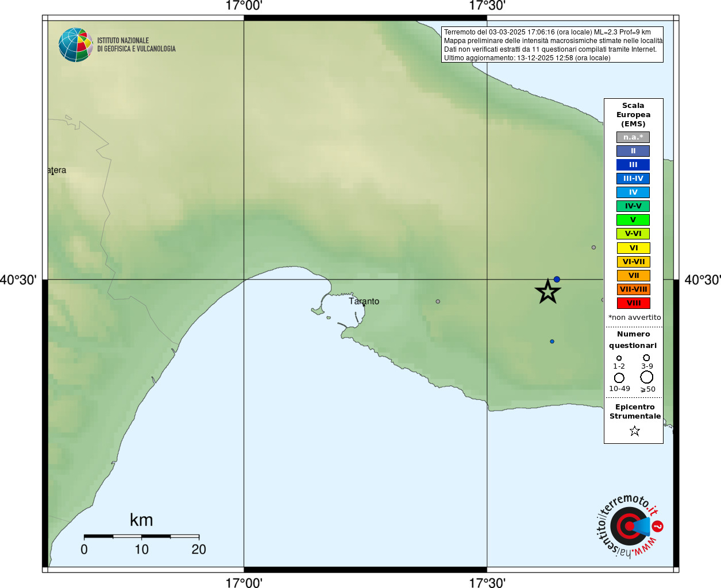Click the gray dot east of Taranto

[438, 301]
